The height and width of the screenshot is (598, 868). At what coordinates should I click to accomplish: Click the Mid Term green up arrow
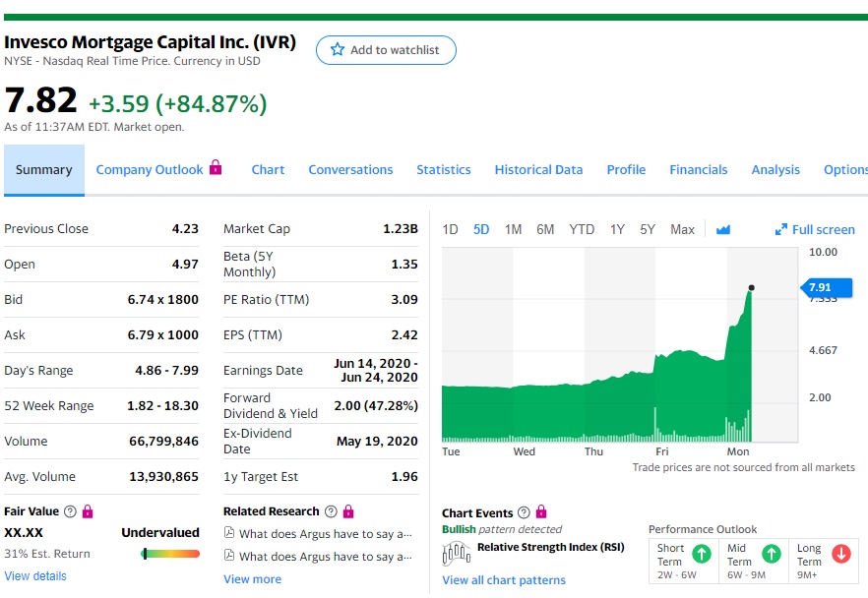(772, 554)
